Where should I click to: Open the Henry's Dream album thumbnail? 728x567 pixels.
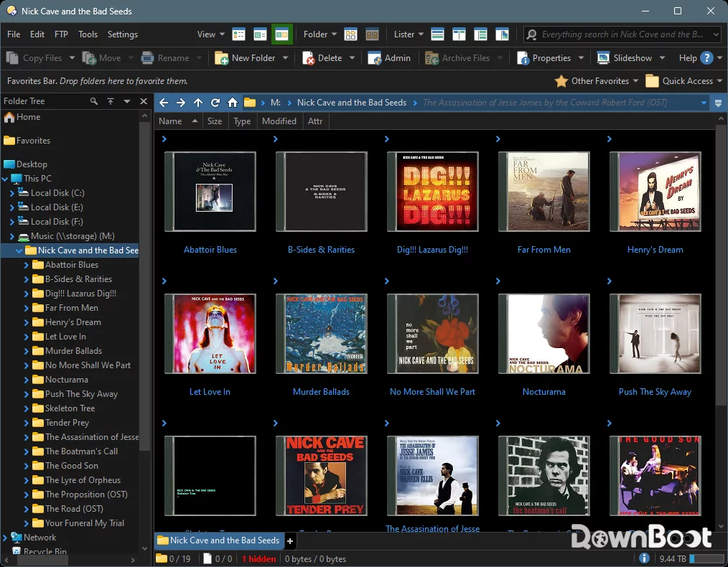(x=655, y=192)
